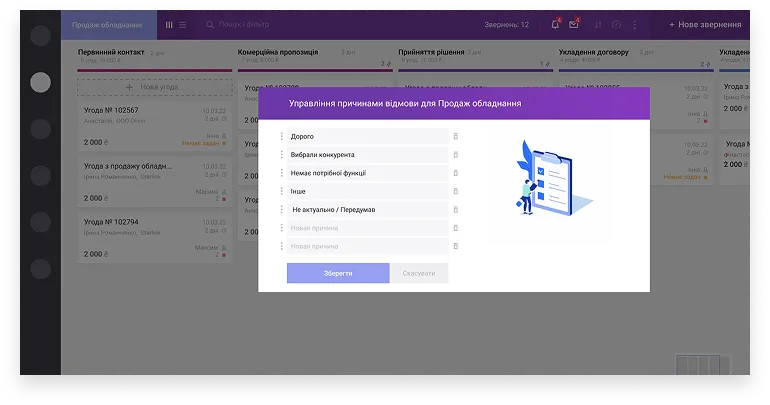Open notifications bell in top bar

[x=555, y=24]
